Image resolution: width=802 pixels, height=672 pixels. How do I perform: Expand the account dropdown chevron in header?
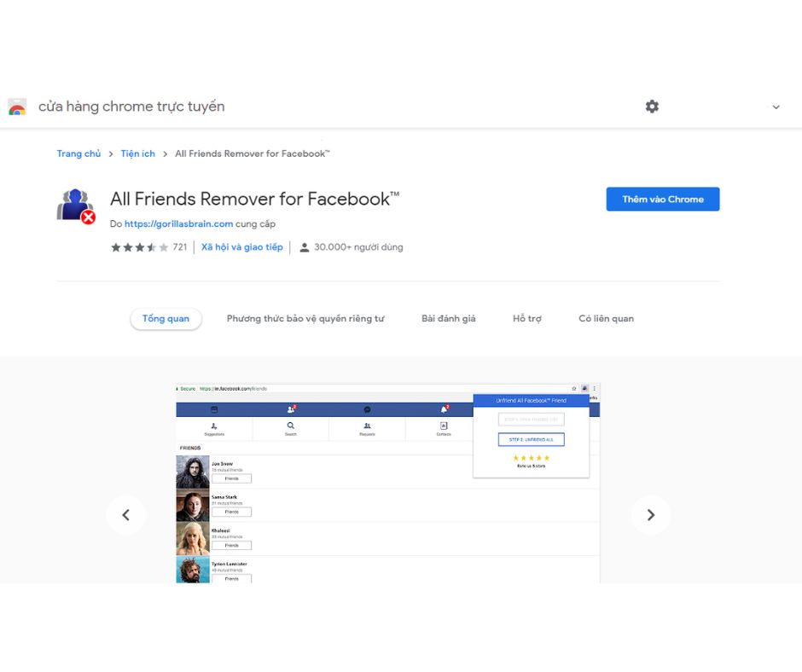pyautogui.click(x=776, y=107)
